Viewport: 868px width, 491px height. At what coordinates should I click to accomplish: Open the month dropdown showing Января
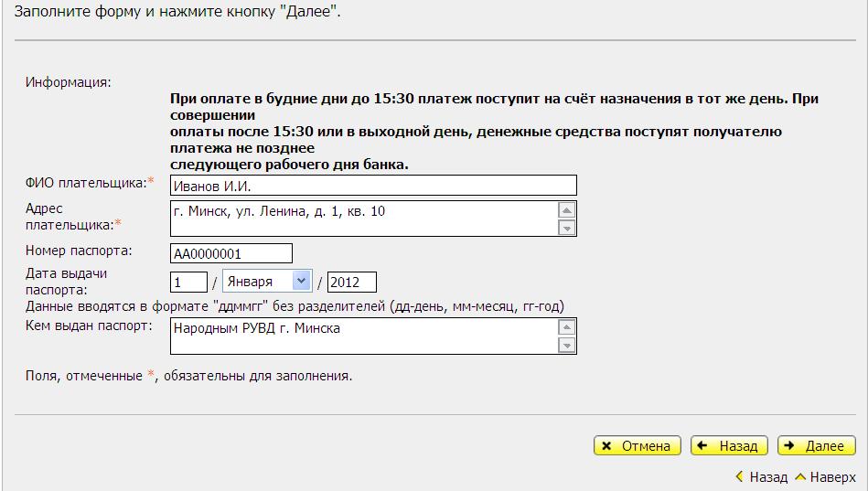[x=268, y=282]
